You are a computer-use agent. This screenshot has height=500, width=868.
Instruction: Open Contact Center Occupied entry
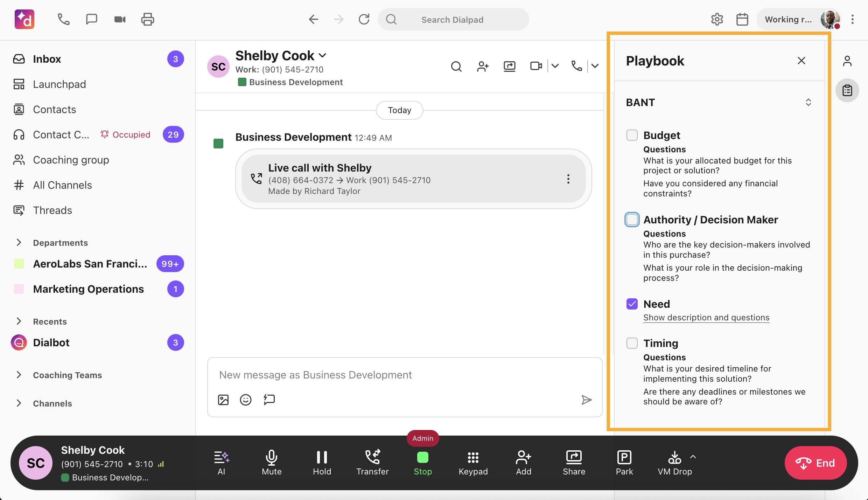[98, 134]
